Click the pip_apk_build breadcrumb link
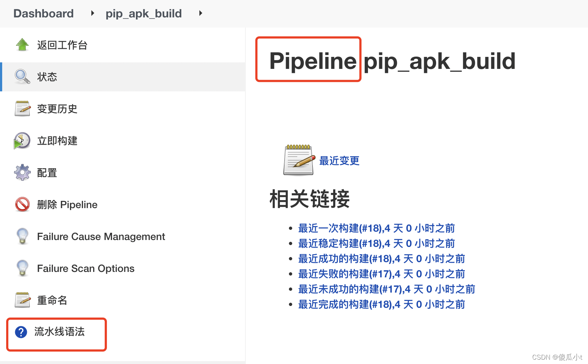Image resolution: width=588 pixels, height=364 pixels. coord(144,13)
